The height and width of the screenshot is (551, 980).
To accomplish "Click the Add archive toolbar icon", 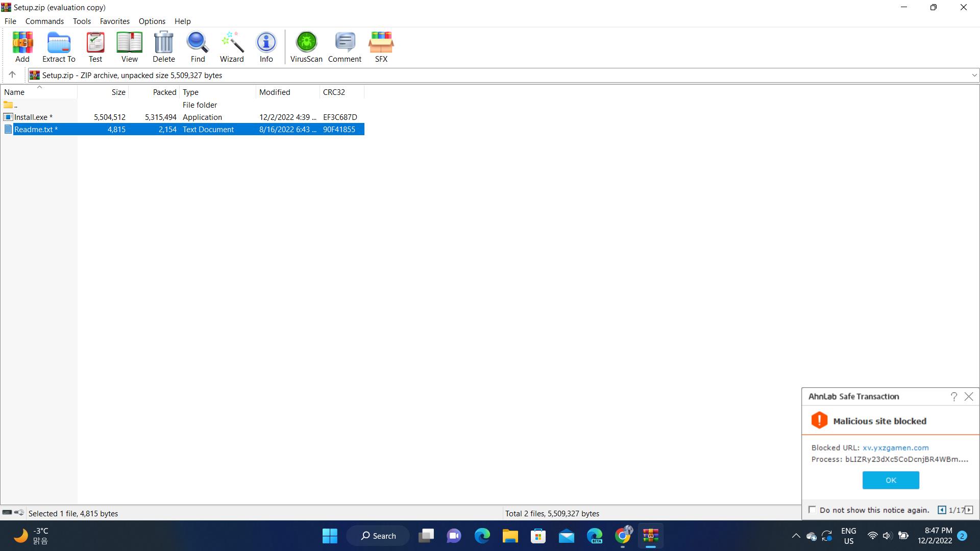I will coord(22,47).
